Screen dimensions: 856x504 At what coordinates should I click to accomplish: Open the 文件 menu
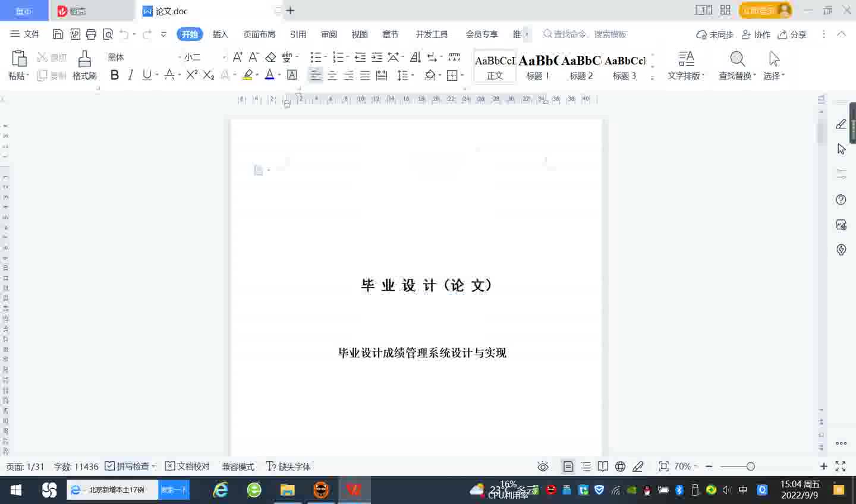[x=25, y=34]
